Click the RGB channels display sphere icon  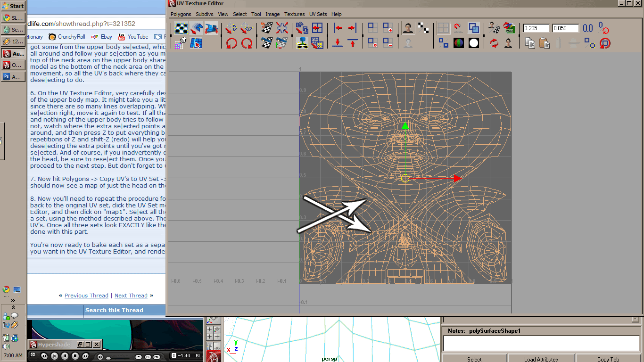point(458,43)
